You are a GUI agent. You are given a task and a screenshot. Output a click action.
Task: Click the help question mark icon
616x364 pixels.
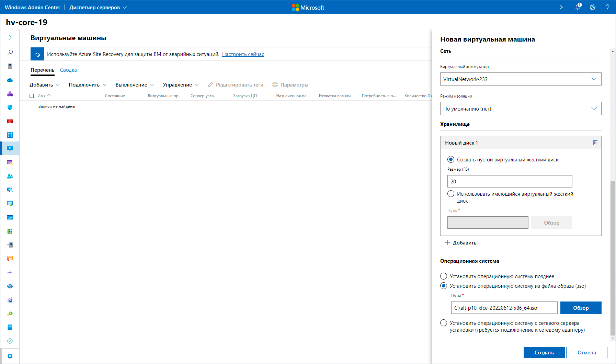[x=607, y=7]
